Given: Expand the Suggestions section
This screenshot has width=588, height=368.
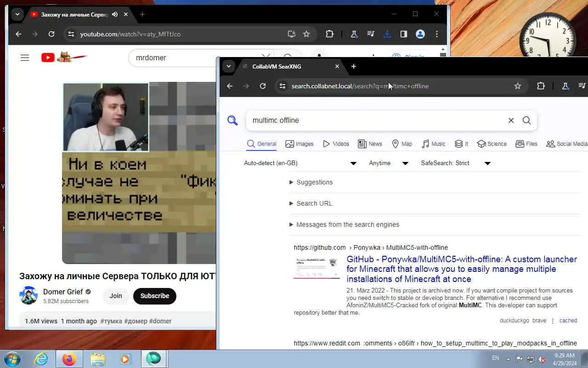Looking at the screenshot, I should (311, 182).
